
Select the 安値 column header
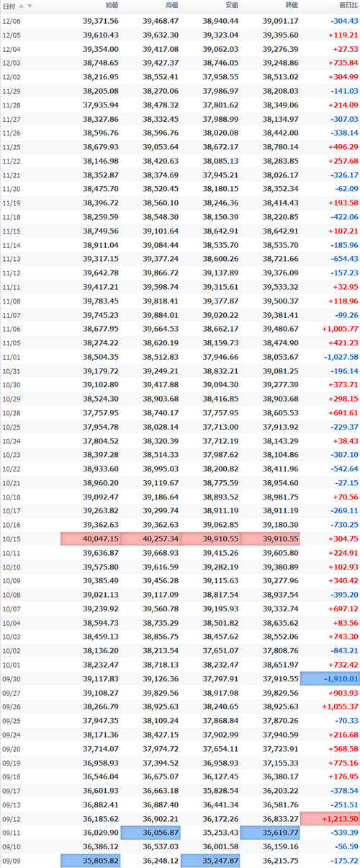click(x=231, y=6)
